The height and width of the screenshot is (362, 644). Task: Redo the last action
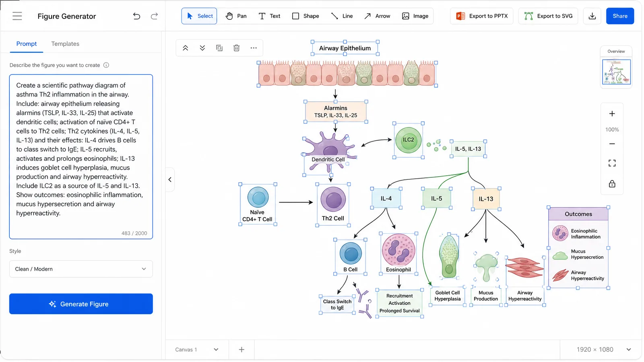(x=154, y=16)
